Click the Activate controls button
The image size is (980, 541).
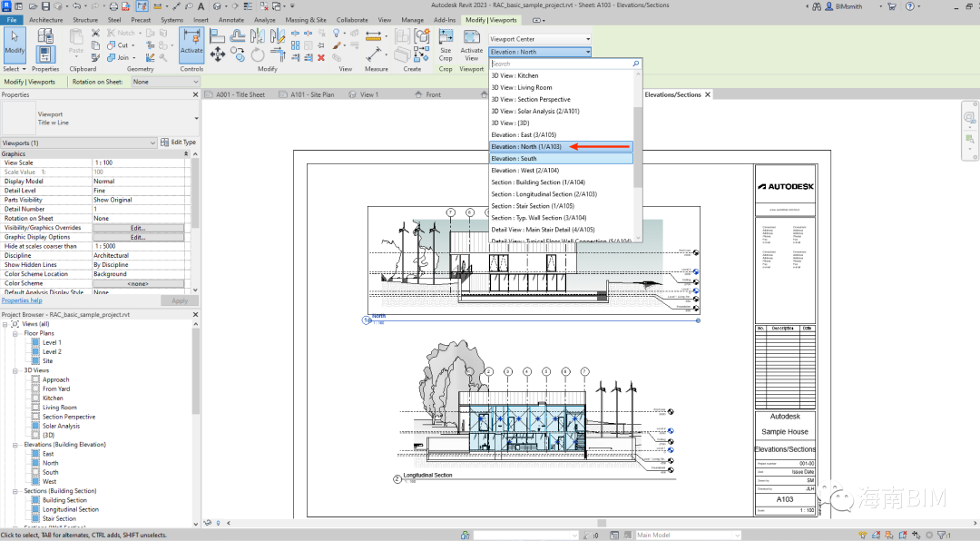point(191,44)
